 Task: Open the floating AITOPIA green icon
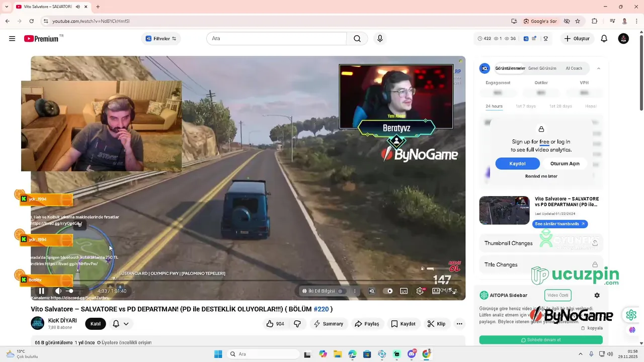[631, 315]
